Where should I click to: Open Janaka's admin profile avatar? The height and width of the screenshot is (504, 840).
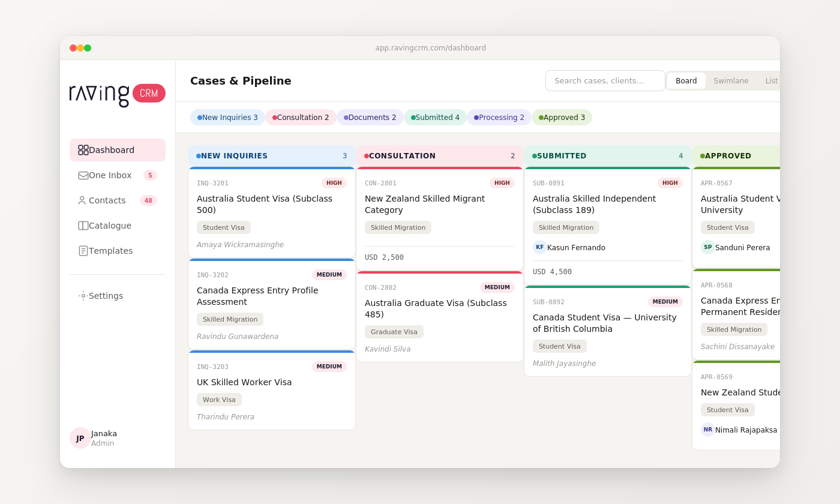point(80,438)
